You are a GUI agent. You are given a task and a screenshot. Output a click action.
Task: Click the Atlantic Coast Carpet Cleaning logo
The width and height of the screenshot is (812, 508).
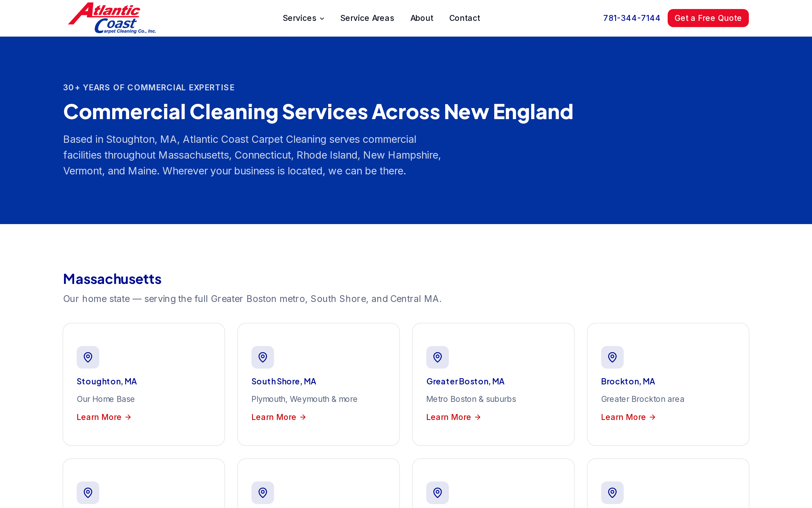coord(112,18)
